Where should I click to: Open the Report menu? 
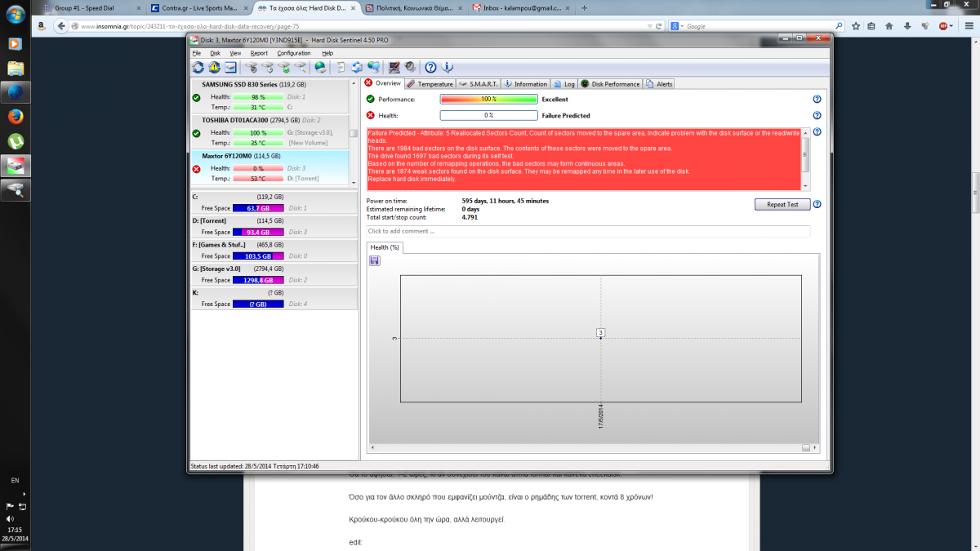tap(259, 53)
